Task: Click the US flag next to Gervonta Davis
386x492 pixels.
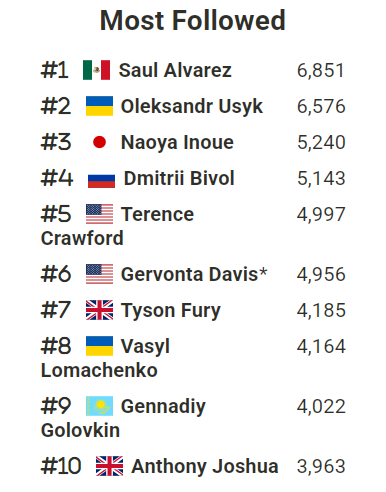Action: pyautogui.click(x=99, y=274)
